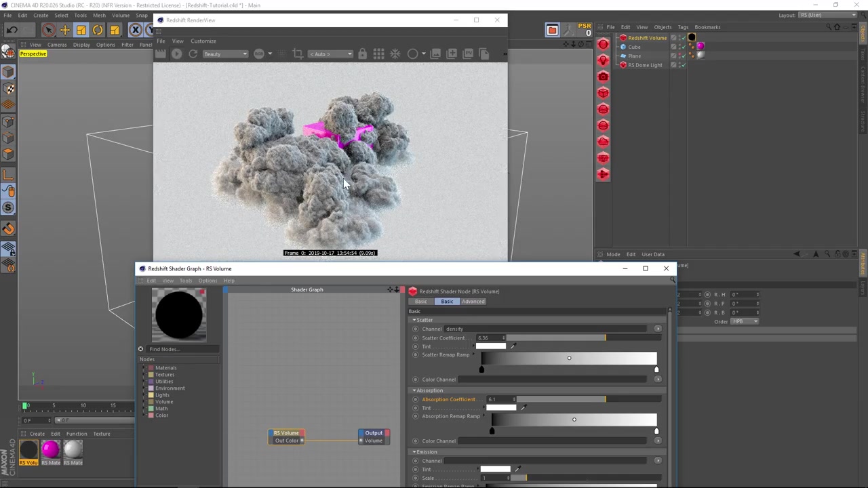Toggle Scatter Coefficient animation dot
868x488 pixels.
tap(416, 338)
